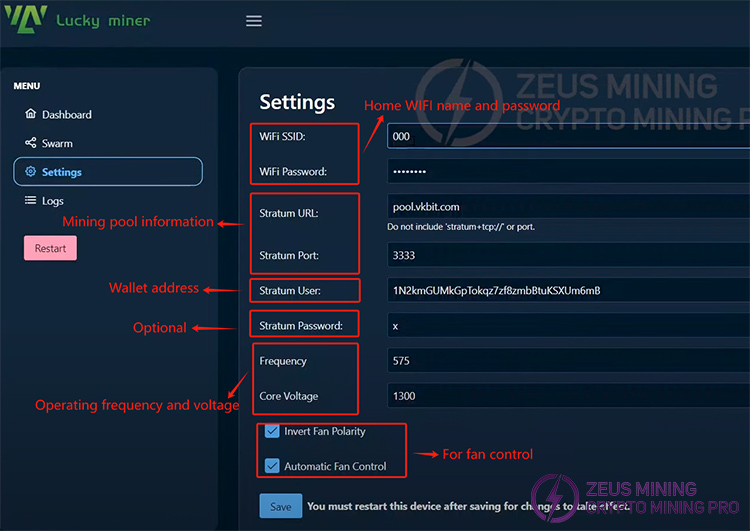This screenshot has height=531, width=750.
Task: Click the Stratum User: label
Action: click(x=290, y=290)
